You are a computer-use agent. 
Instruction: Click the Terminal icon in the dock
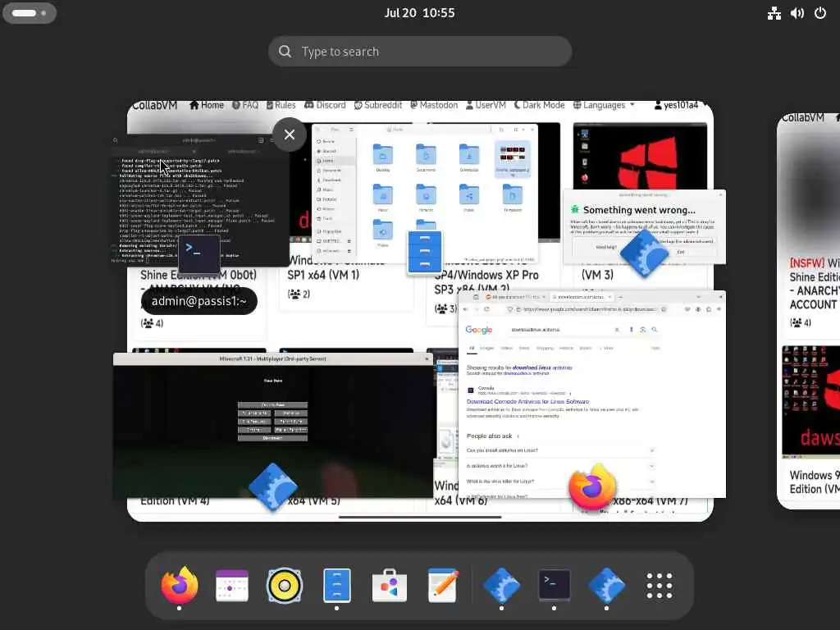554,586
